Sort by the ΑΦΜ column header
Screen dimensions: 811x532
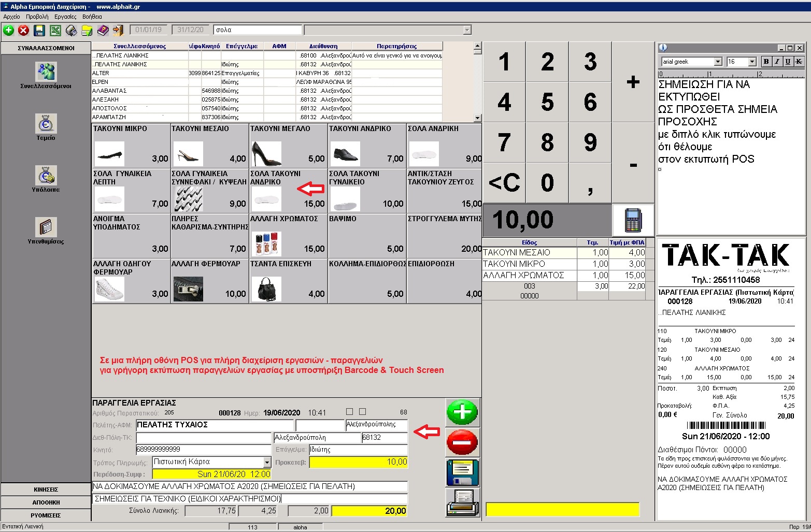pyautogui.click(x=279, y=46)
